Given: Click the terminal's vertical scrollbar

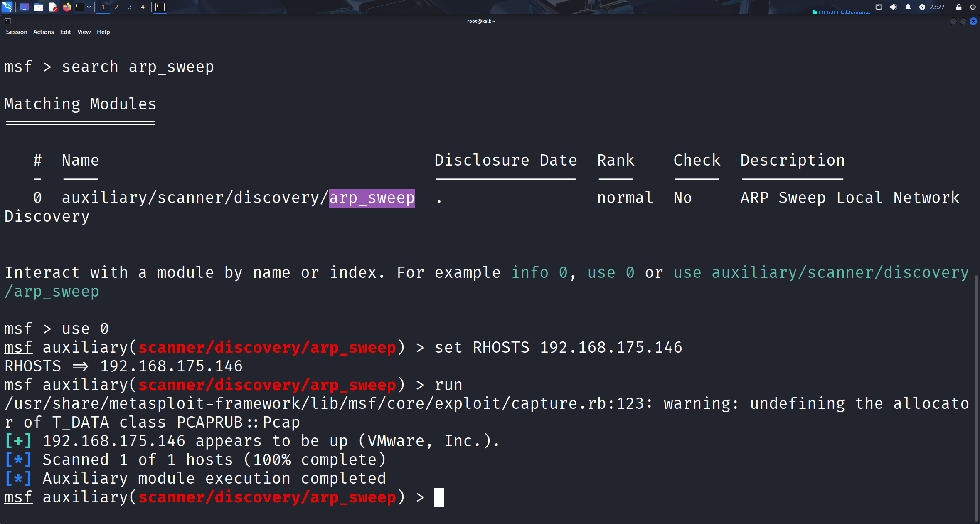Looking at the screenshot, I should tap(975, 395).
